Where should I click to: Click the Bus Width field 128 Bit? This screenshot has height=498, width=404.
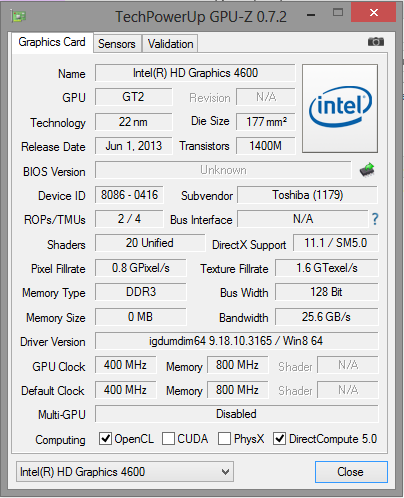(x=327, y=292)
